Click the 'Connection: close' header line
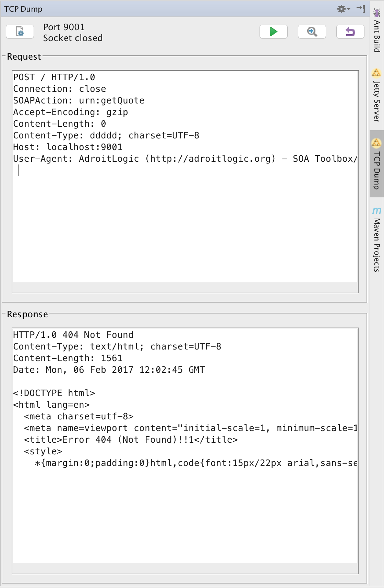Screen dimensions: 384x588 [x=60, y=89]
